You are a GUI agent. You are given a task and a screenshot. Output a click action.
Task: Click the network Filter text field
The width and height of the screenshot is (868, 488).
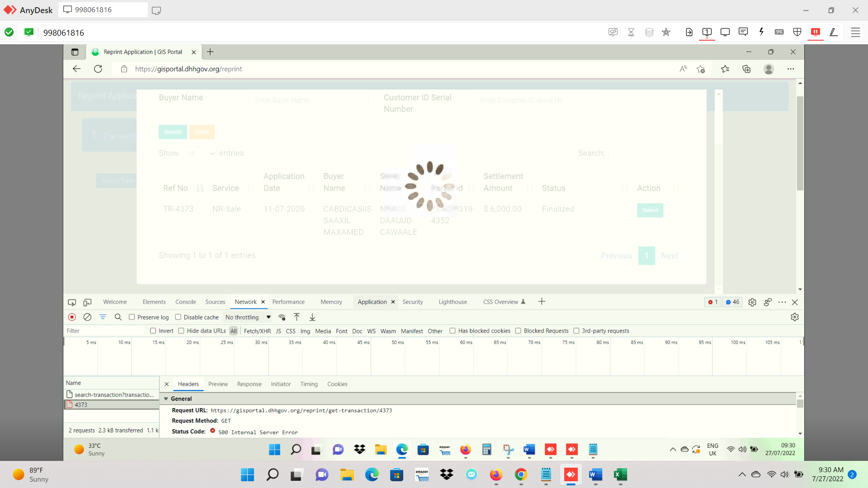point(104,331)
